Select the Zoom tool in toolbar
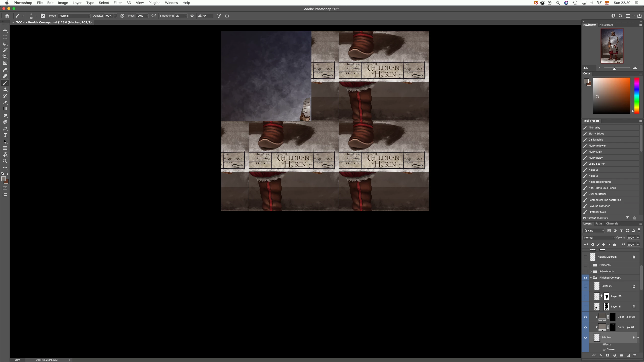Viewport: 644px width, 362px height. [5, 161]
